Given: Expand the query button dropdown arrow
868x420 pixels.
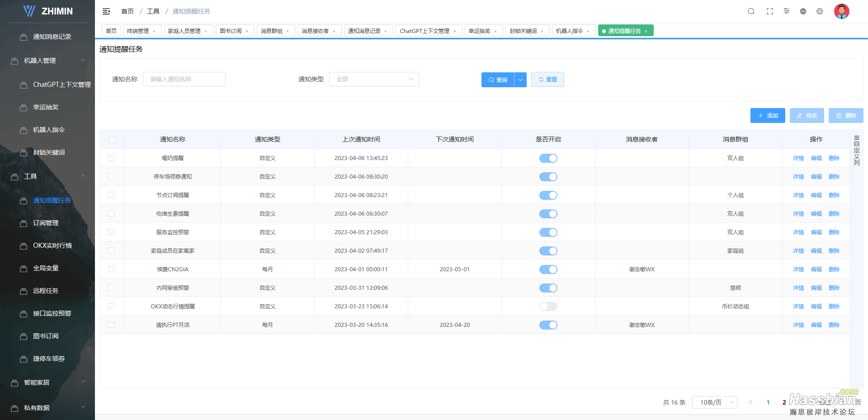Looking at the screenshot, I should (x=520, y=80).
